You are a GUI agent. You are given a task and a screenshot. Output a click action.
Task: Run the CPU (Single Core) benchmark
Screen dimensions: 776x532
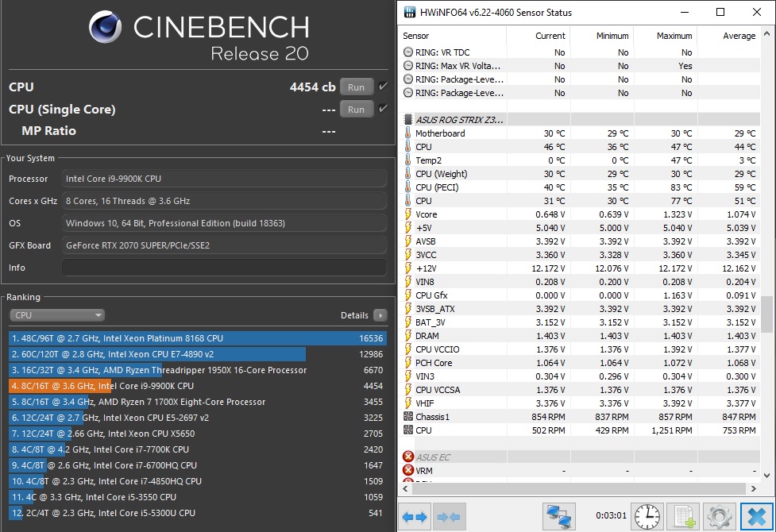click(x=357, y=110)
